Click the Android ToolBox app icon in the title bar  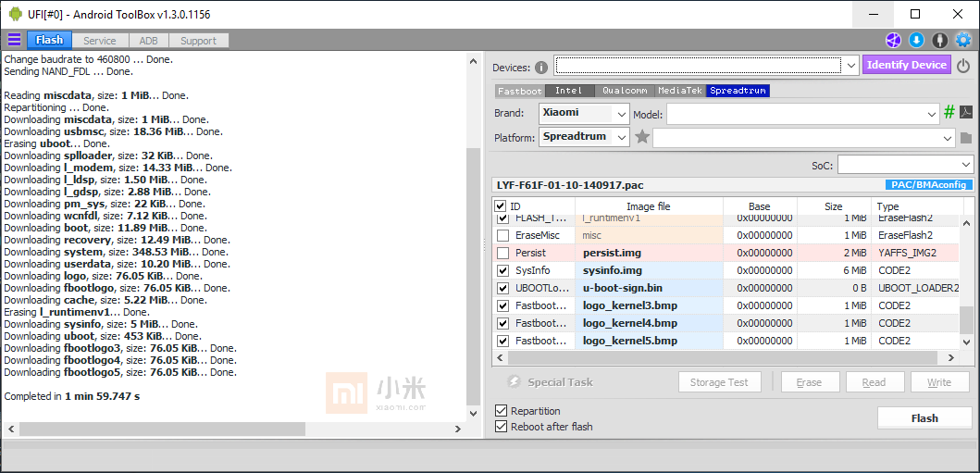15,14
